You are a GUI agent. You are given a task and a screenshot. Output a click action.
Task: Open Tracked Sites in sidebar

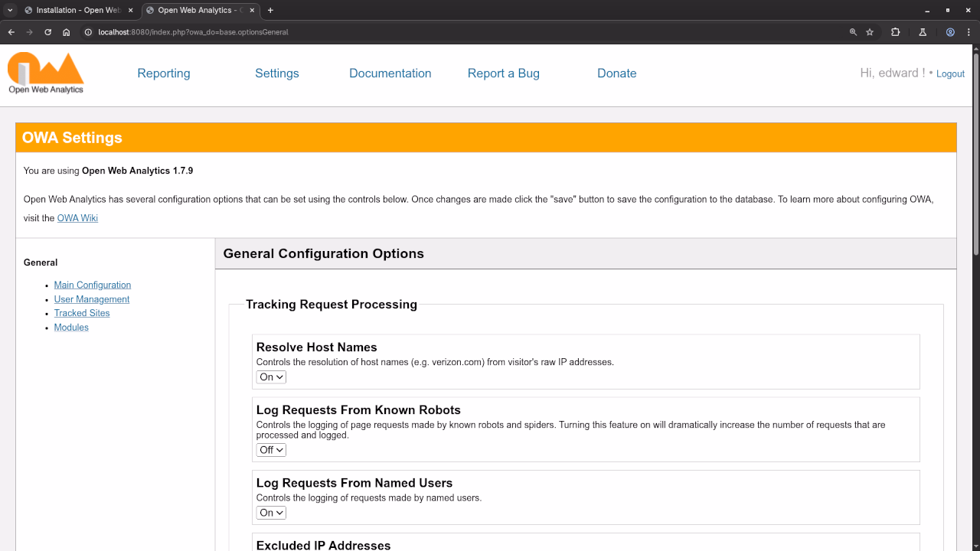82,313
